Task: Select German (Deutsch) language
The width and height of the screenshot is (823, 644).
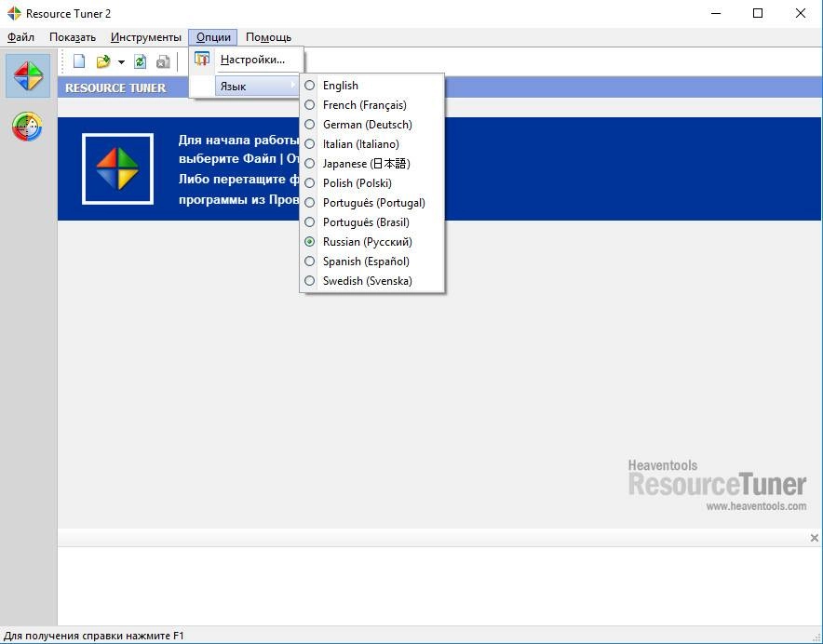Action: tap(371, 125)
